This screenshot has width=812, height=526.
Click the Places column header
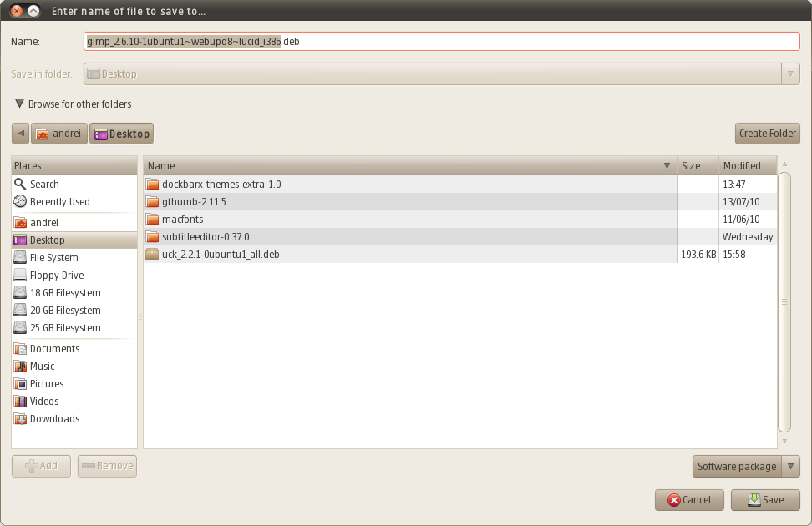point(74,165)
